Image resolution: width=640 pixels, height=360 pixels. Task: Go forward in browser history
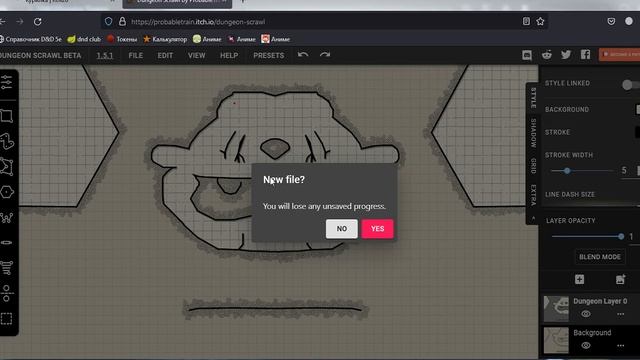[19, 22]
